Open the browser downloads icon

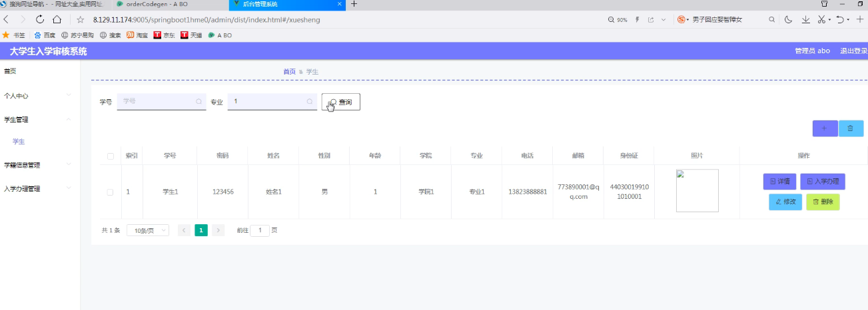[806, 20]
